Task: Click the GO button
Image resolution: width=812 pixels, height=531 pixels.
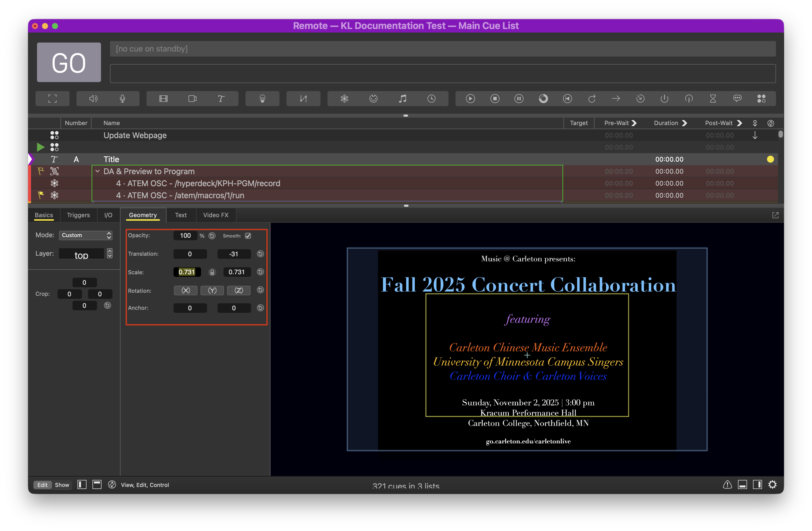Action: click(x=69, y=63)
